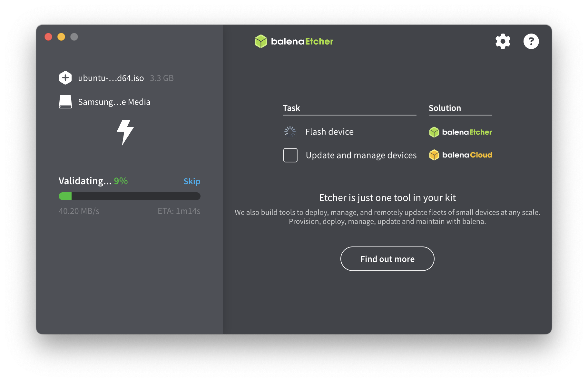The width and height of the screenshot is (588, 382).
Task: Click the green validation progress bar
Action: (x=129, y=196)
